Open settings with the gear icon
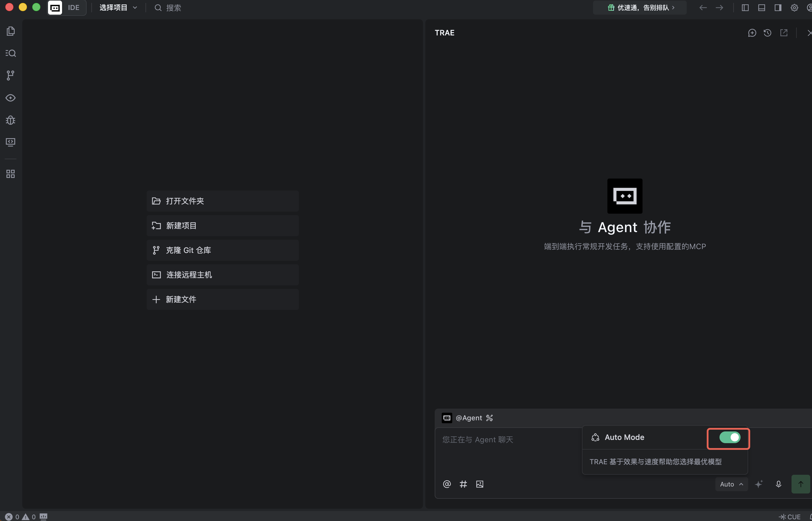 pos(794,7)
